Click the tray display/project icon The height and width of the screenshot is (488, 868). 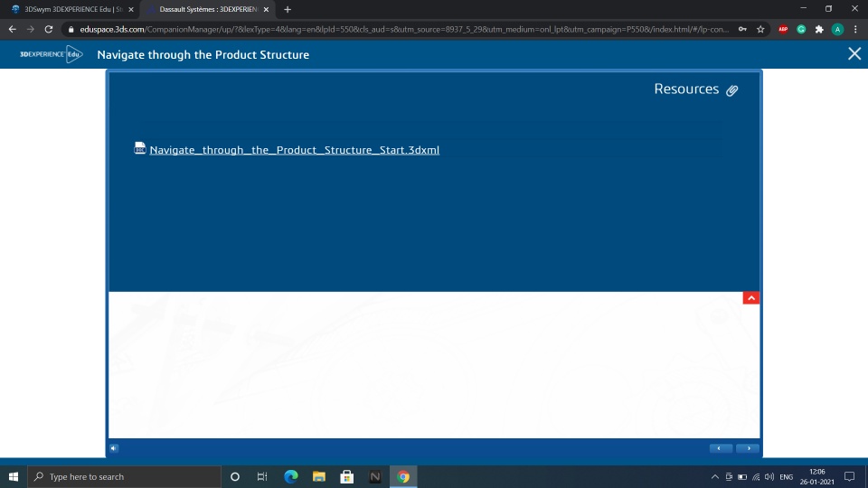click(x=729, y=476)
